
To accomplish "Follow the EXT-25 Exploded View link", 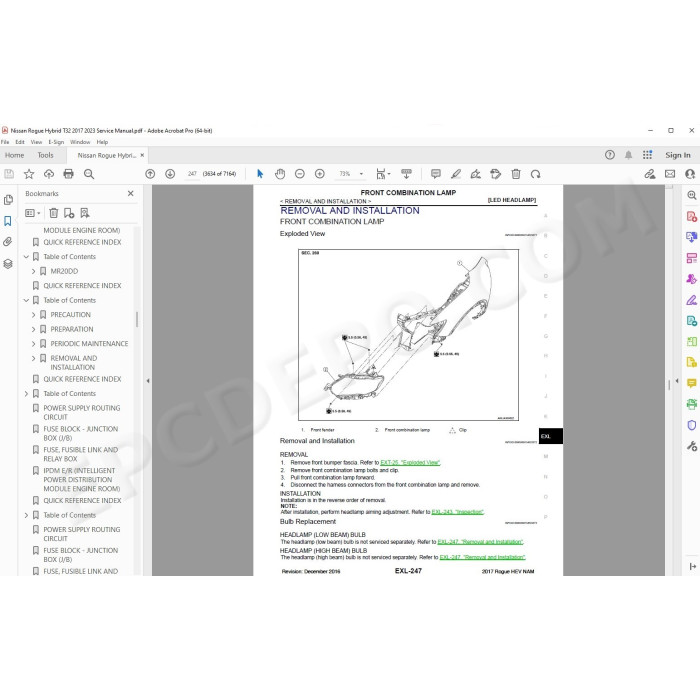I will [x=410, y=462].
